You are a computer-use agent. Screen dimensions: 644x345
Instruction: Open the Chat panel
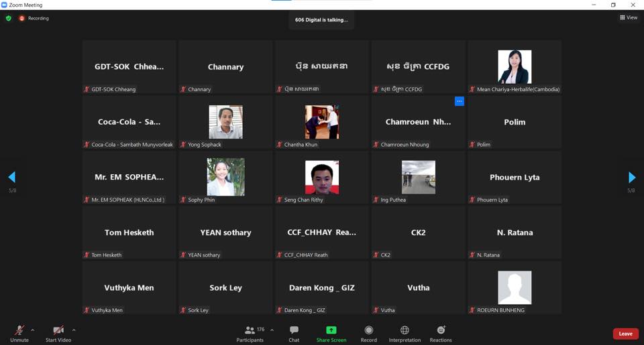(294, 333)
